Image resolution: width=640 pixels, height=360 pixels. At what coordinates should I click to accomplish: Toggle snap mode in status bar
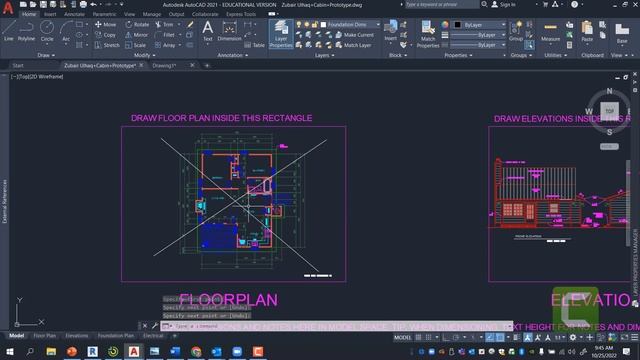pos(428,338)
